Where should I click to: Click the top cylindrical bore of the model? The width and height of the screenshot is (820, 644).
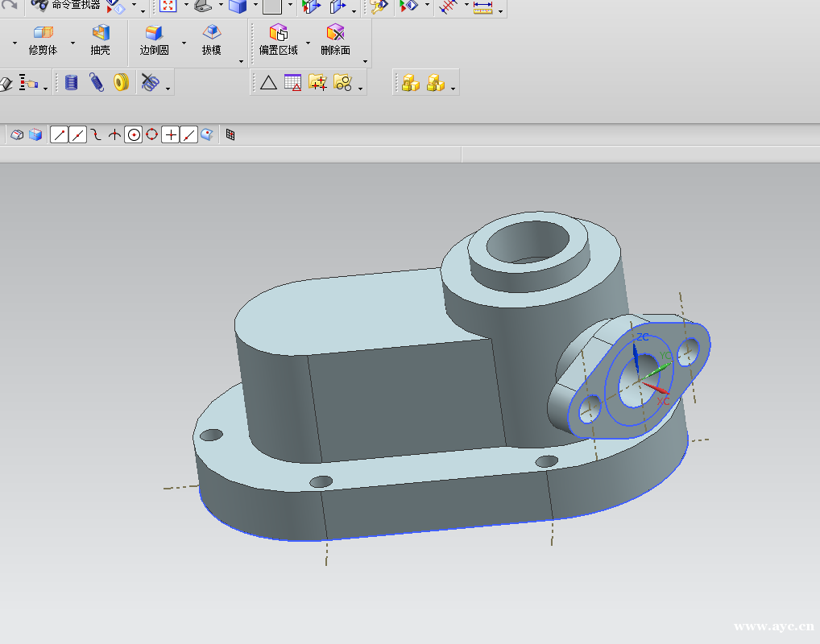(528, 241)
